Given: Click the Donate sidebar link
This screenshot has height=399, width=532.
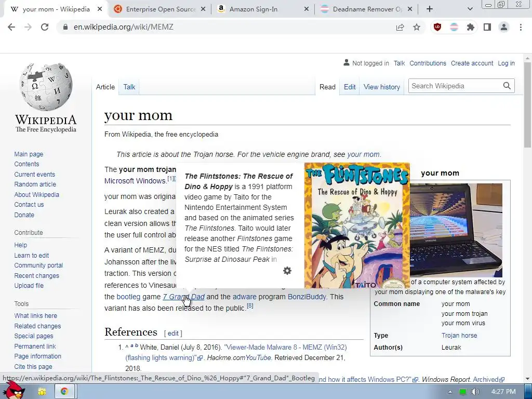Looking at the screenshot, I should point(24,215).
